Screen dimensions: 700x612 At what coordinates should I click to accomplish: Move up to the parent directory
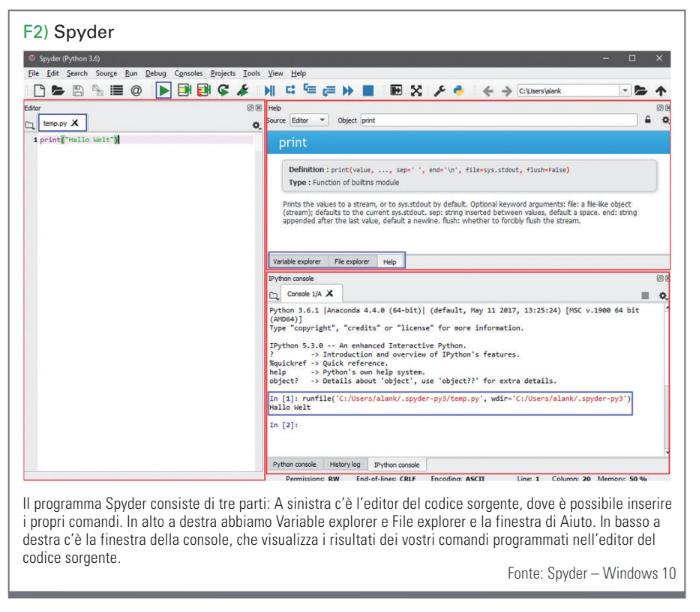(x=661, y=91)
